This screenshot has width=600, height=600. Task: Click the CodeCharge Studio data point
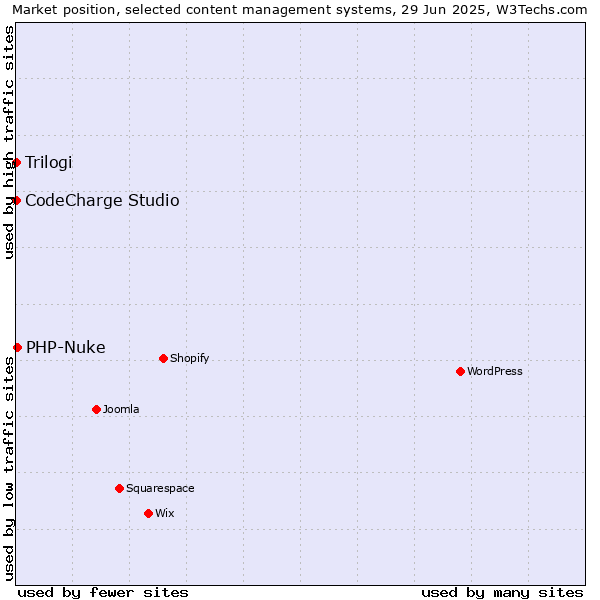point(16,201)
